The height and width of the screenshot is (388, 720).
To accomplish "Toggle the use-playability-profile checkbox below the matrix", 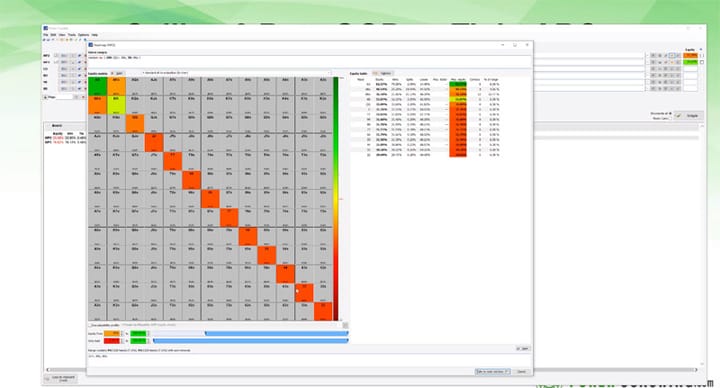I will (x=90, y=325).
